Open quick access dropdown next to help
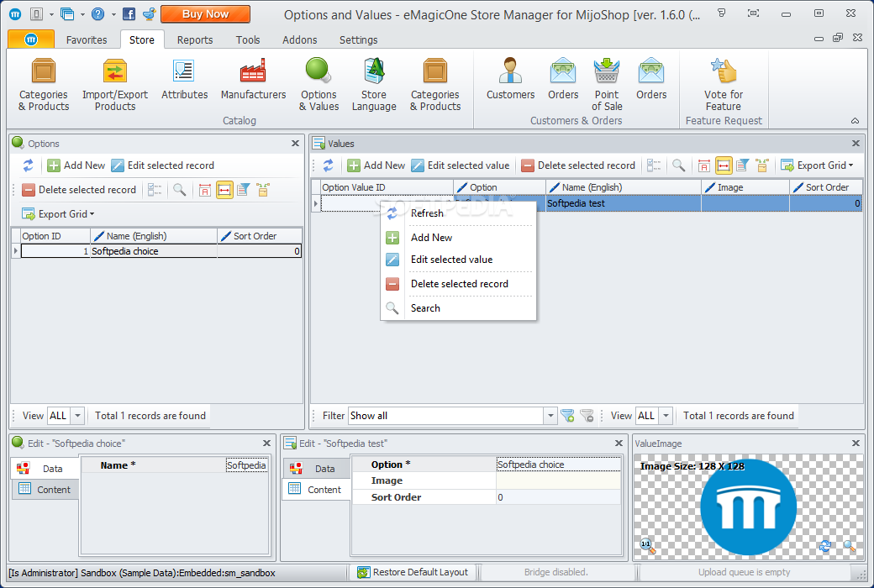Screen dimensions: 874x588 (113, 14)
